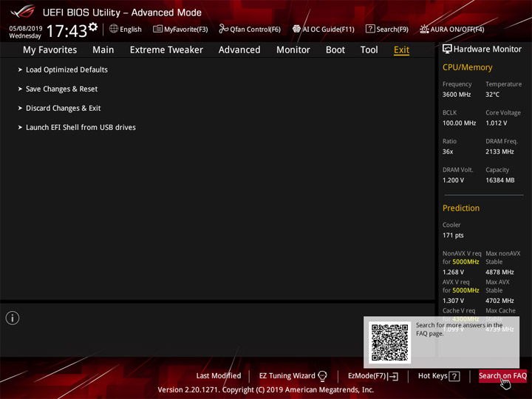The height and width of the screenshot is (399, 532).
Task: Click the MyFavorite list icon
Action: pyautogui.click(x=157, y=29)
